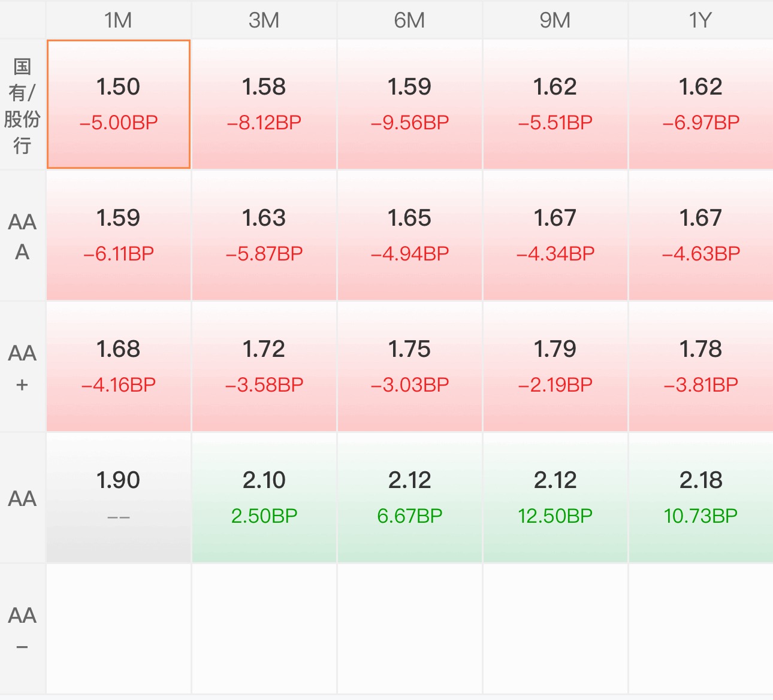The width and height of the screenshot is (773, 700).
Task: Select the 1Y column header
Action: coord(701,20)
